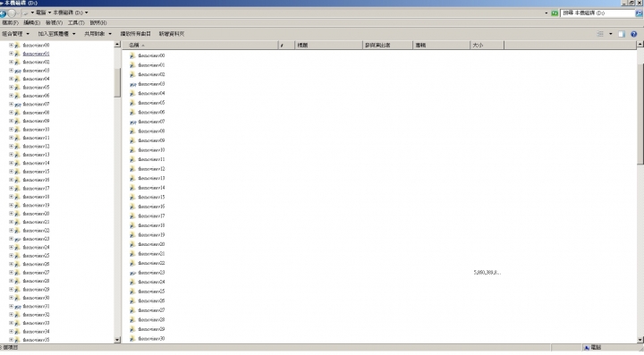Sort by the # column header
The image size is (644, 355).
[x=286, y=45]
